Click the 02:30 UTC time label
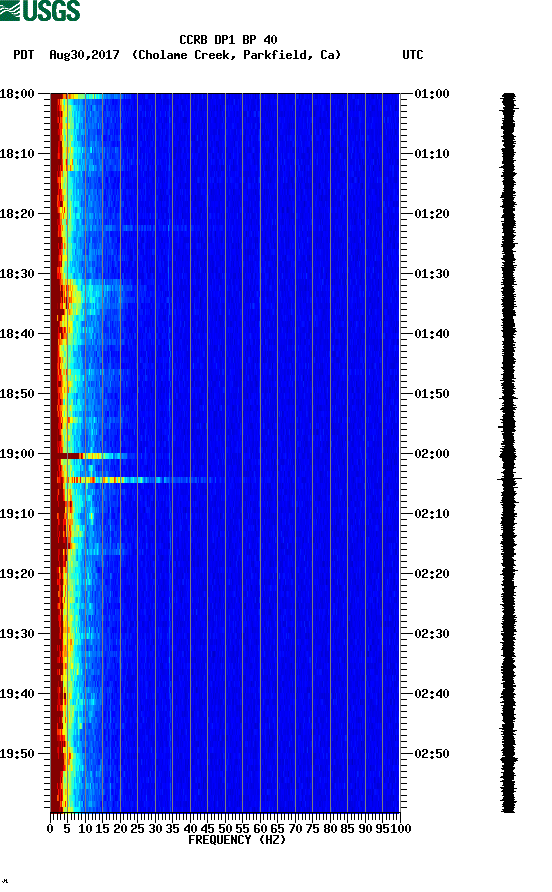552x892 pixels. [432, 634]
